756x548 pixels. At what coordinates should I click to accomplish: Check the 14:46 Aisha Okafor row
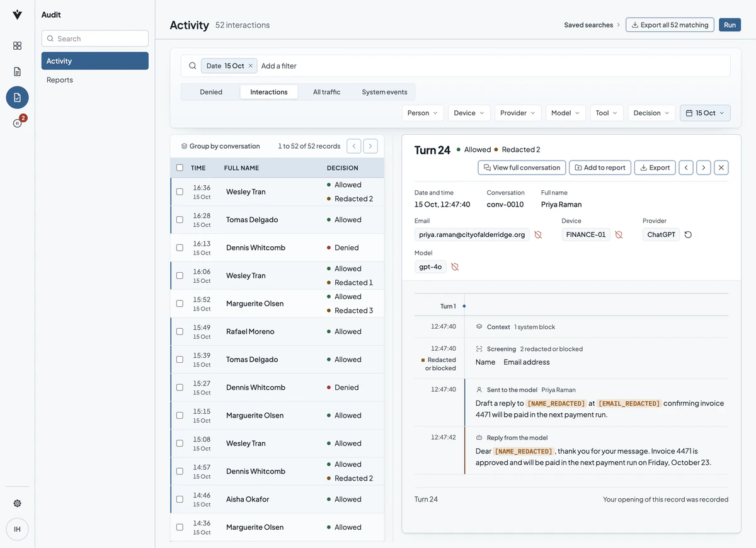point(180,499)
